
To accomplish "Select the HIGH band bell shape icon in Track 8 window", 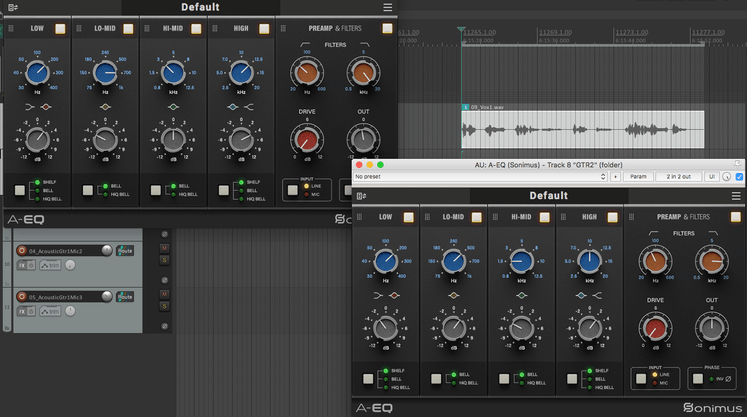I will 581,295.
